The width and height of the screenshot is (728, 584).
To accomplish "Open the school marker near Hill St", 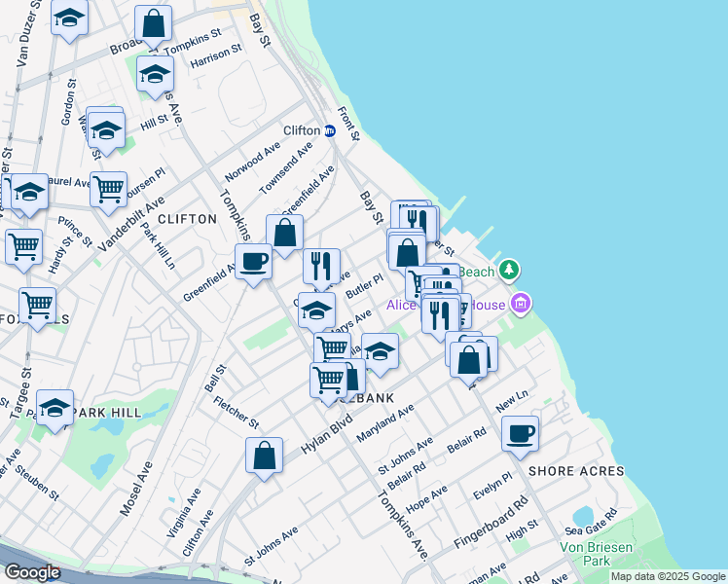I will coord(107,128).
